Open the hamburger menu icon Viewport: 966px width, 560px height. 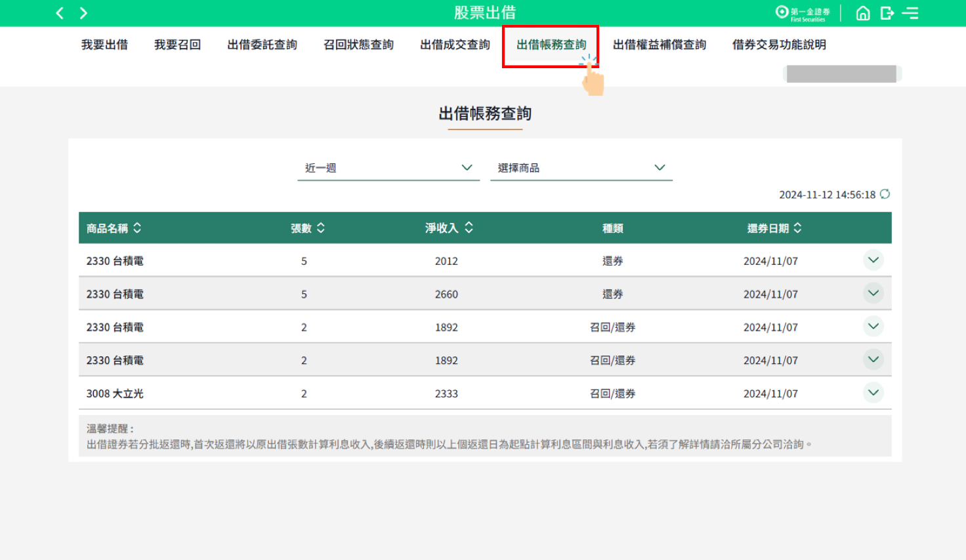910,13
